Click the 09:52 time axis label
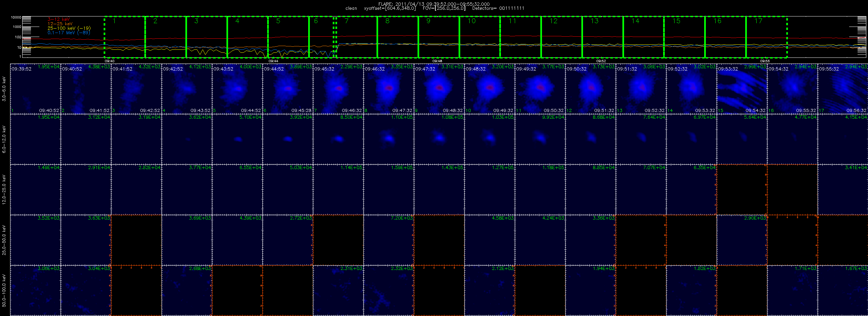This screenshot has width=868, height=316. click(x=601, y=61)
